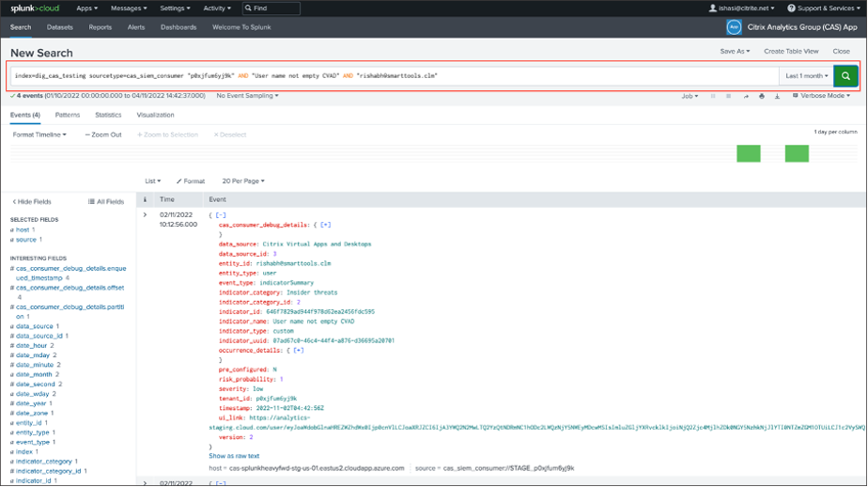
Task: Stop the search job
Action: pyautogui.click(x=729, y=96)
